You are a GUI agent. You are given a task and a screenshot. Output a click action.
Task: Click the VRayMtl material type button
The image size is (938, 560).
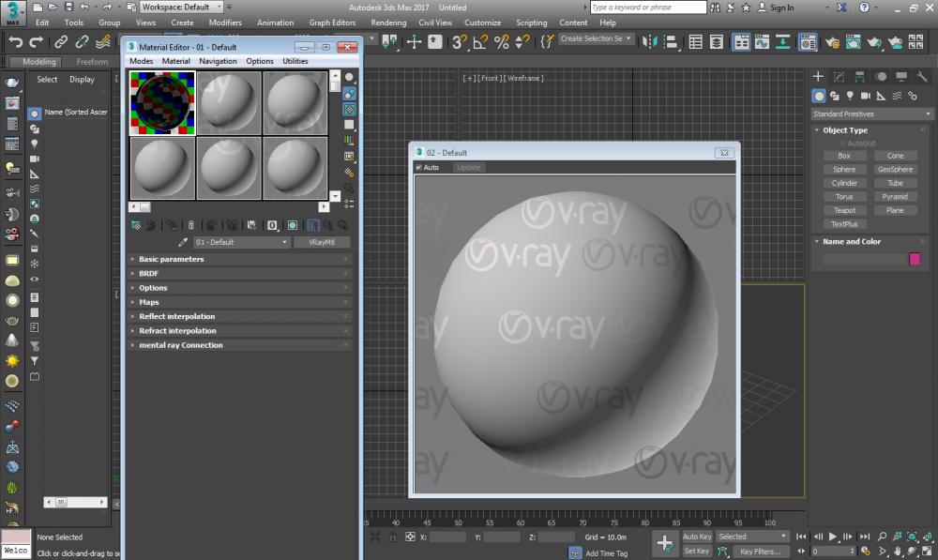[322, 242]
